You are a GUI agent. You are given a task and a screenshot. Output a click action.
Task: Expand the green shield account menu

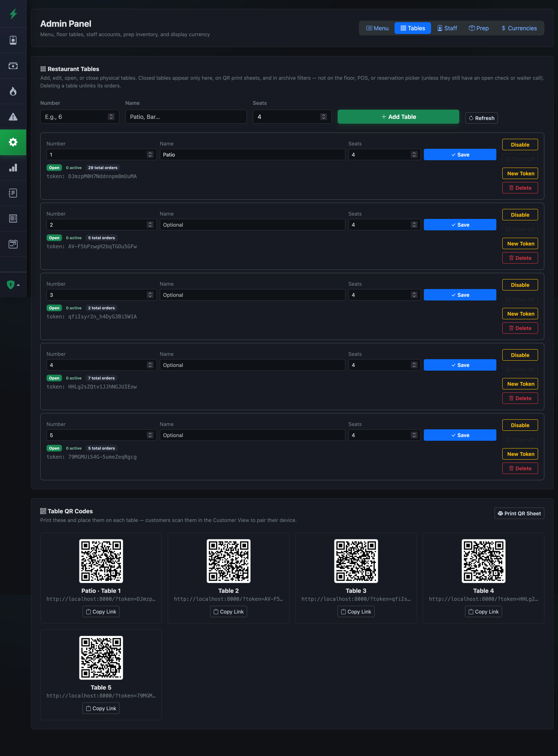coord(13,285)
